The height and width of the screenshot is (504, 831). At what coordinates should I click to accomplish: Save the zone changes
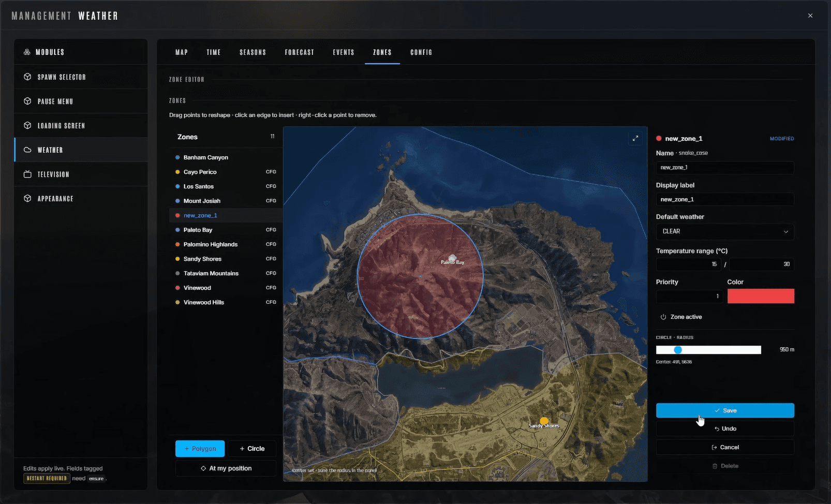(725, 410)
